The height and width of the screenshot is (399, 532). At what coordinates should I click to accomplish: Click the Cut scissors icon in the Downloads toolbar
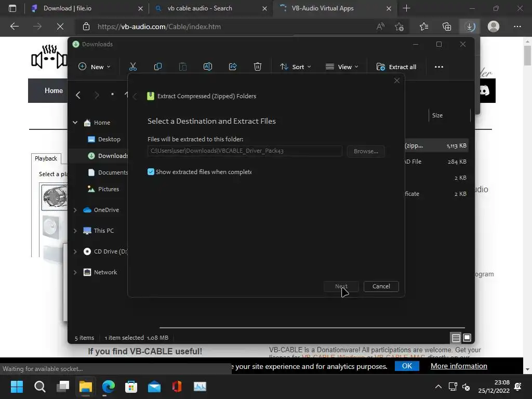point(132,66)
